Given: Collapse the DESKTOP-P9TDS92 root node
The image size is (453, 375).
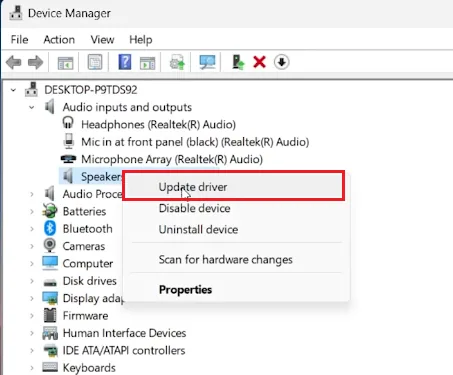Looking at the screenshot, I should 13,90.
